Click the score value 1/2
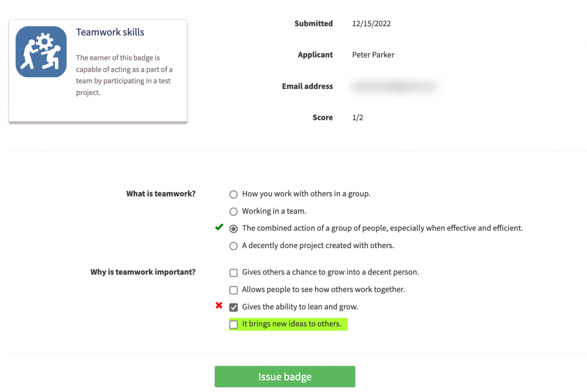587x392 pixels. click(x=358, y=117)
